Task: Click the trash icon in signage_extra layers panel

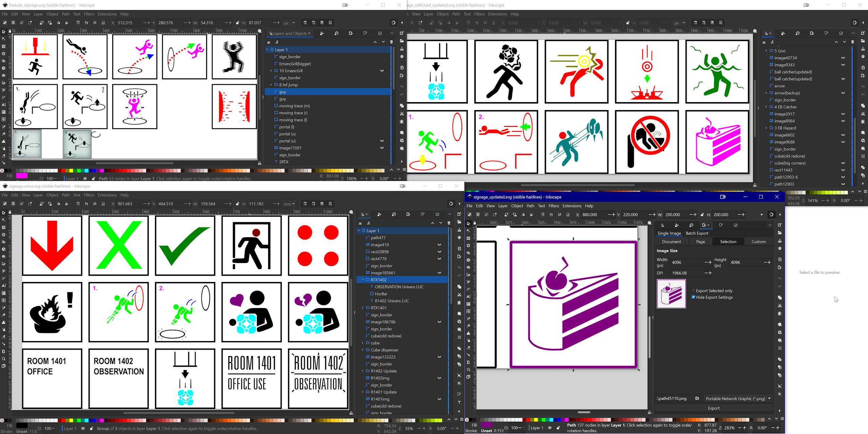Action: tap(449, 223)
